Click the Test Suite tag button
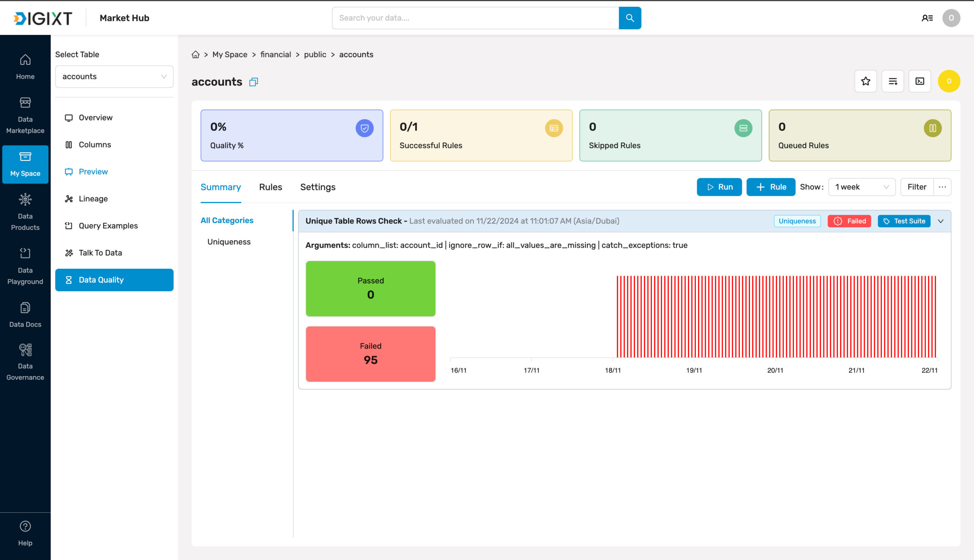 tap(904, 221)
